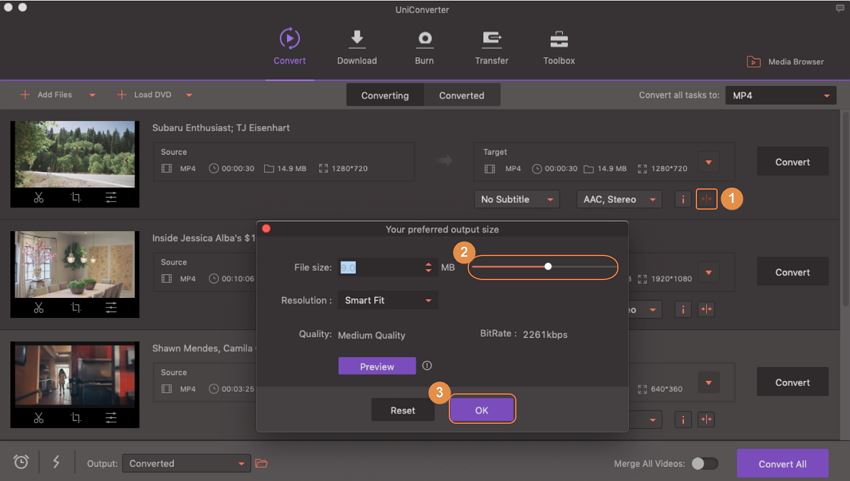The width and height of the screenshot is (850, 481).
Task: Open the Toolbox section
Action: click(559, 47)
